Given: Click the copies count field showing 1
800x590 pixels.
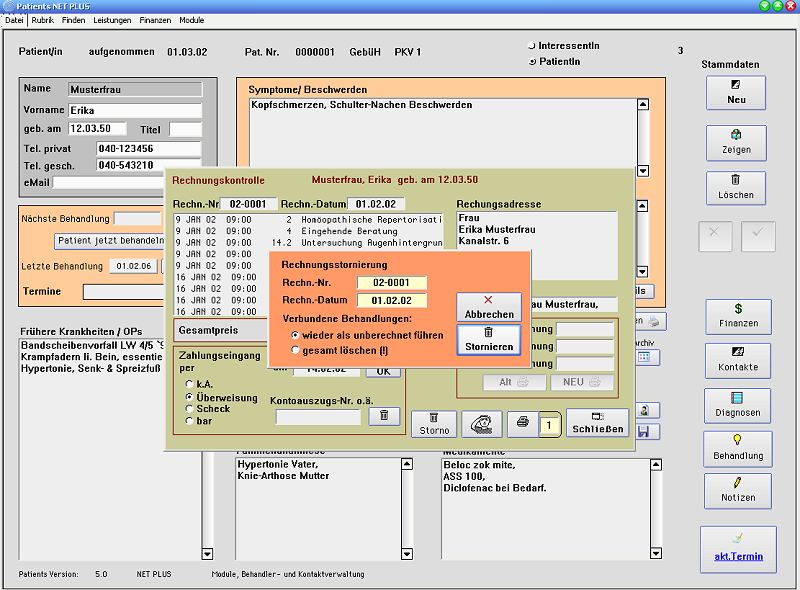Looking at the screenshot, I should pyautogui.click(x=549, y=425).
